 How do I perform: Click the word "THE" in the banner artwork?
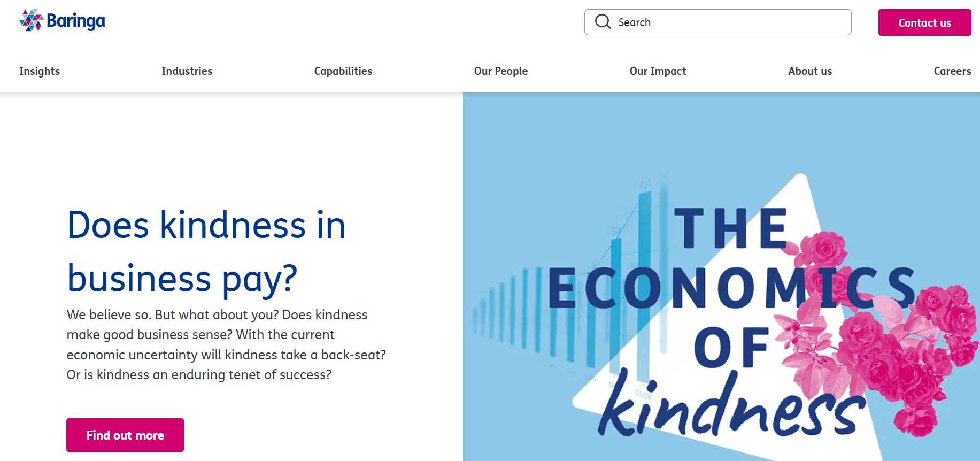[730, 228]
